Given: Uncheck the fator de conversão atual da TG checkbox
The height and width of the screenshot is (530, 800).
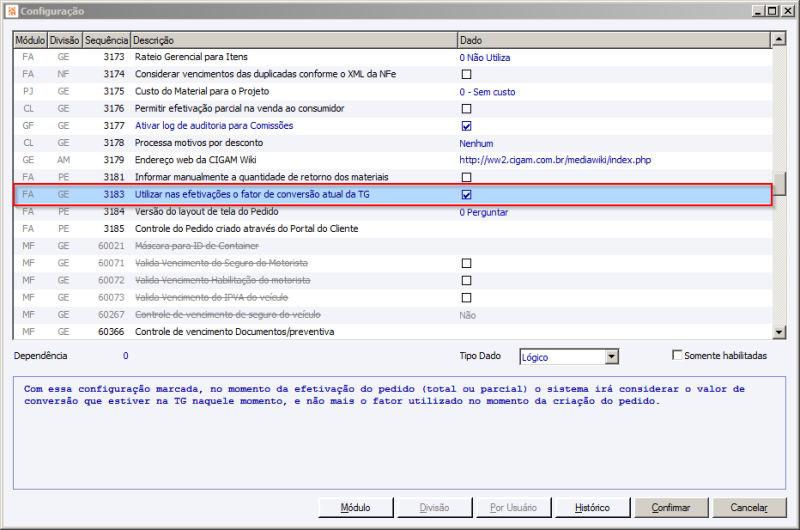Looking at the screenshot, I should [x=466, y=195].
